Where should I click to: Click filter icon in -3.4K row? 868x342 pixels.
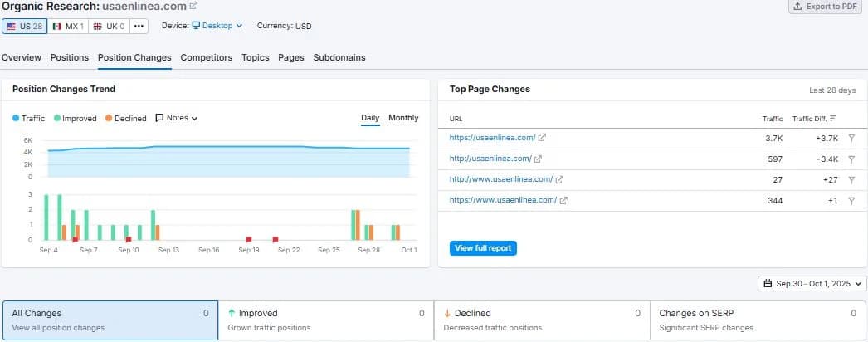click(x=851, y=159)
